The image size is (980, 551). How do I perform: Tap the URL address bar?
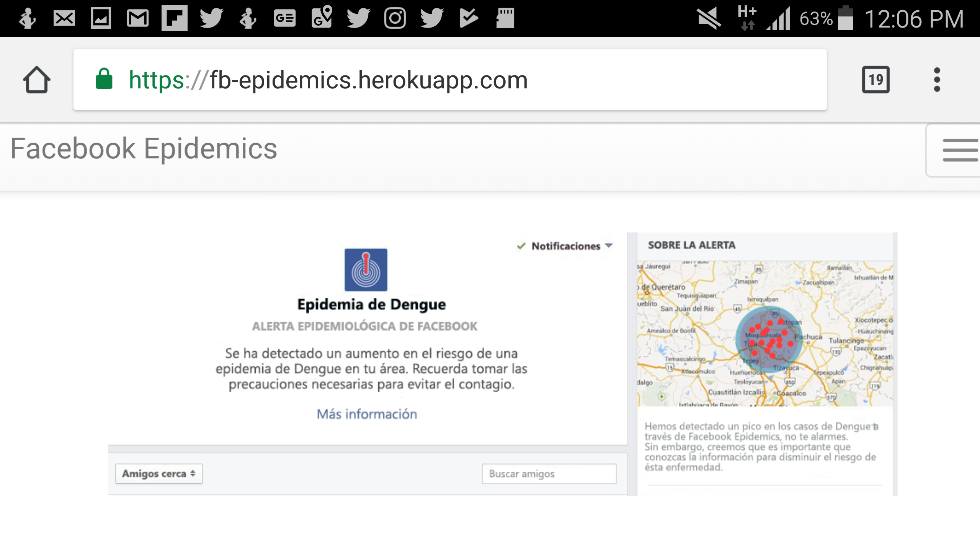coord(450,80)
